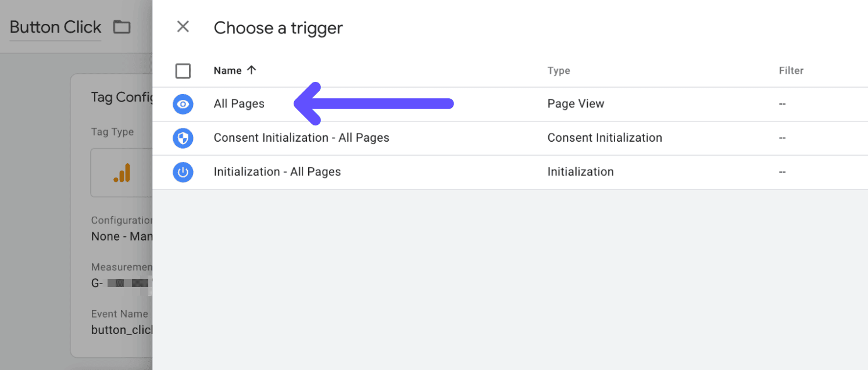Click the power icon for Initialization trigger
868x370 pixels.
click(x=183, y=172)
